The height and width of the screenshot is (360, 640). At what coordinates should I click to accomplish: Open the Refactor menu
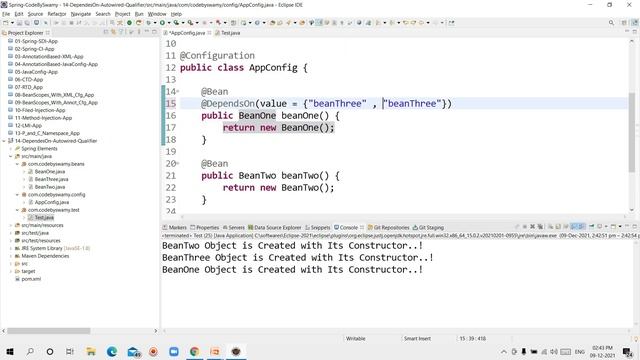[x=57, y=14]
